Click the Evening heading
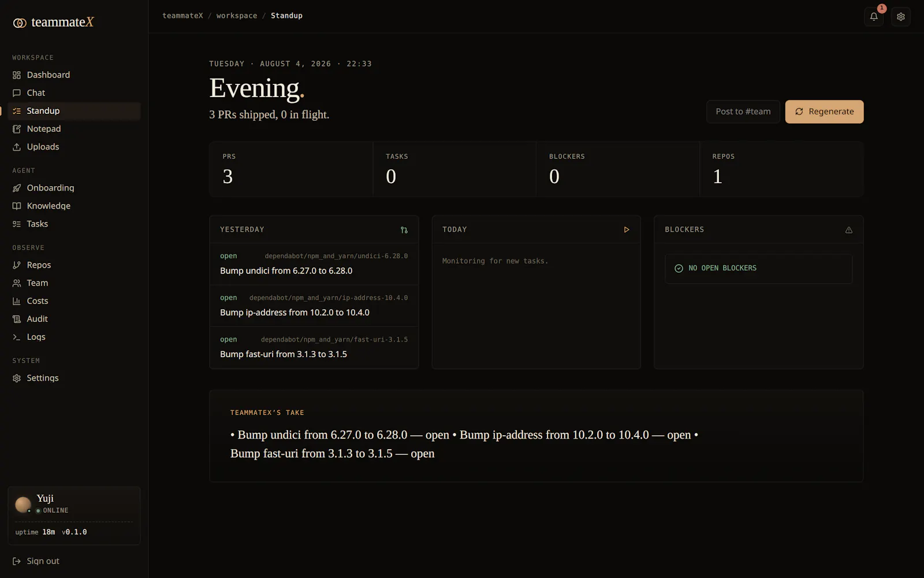Viewport: 924px width, 578px height. pos(256,88)
